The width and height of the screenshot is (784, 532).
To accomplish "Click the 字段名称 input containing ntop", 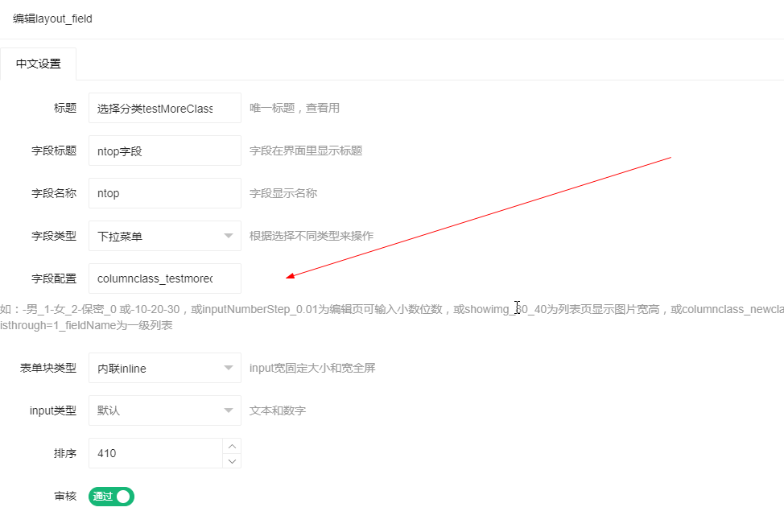I will pyautogui.click(x=164, y=193).
